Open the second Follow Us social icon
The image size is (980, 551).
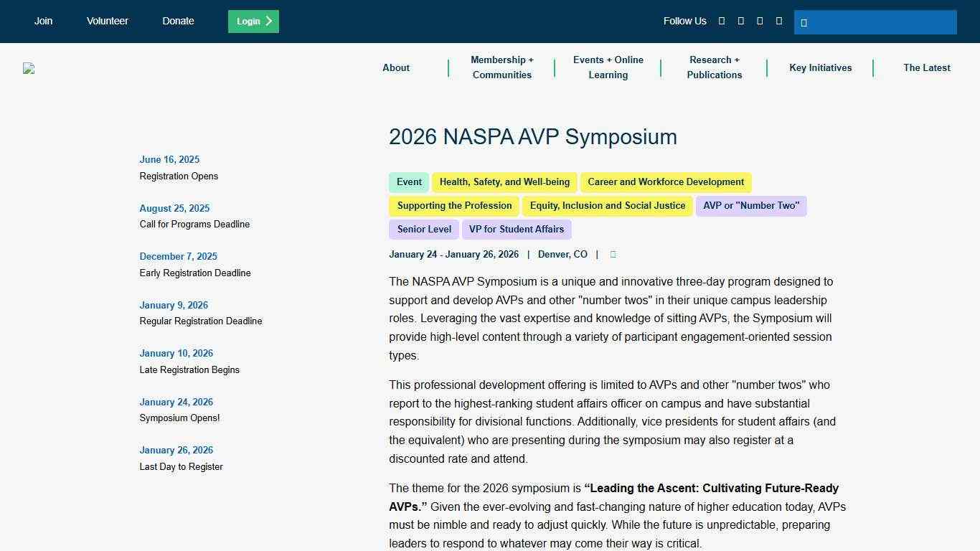[x=740, y=21]
